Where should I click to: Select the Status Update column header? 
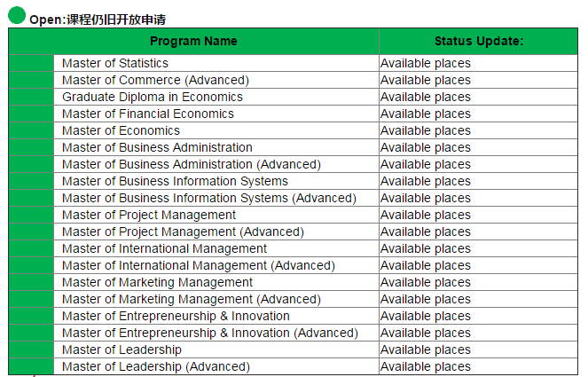[478, 41]
